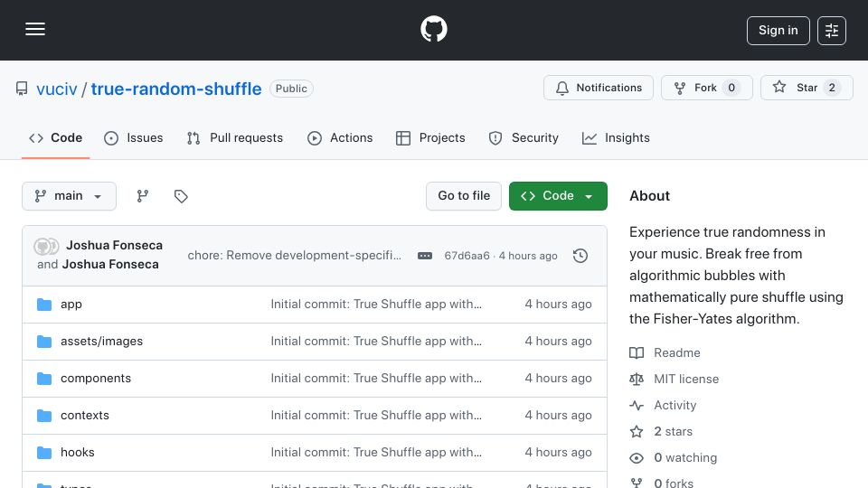The height and width of the screenshot is (488, 868).
Task: Open the hooks folder
Action: tap(78, 452)
